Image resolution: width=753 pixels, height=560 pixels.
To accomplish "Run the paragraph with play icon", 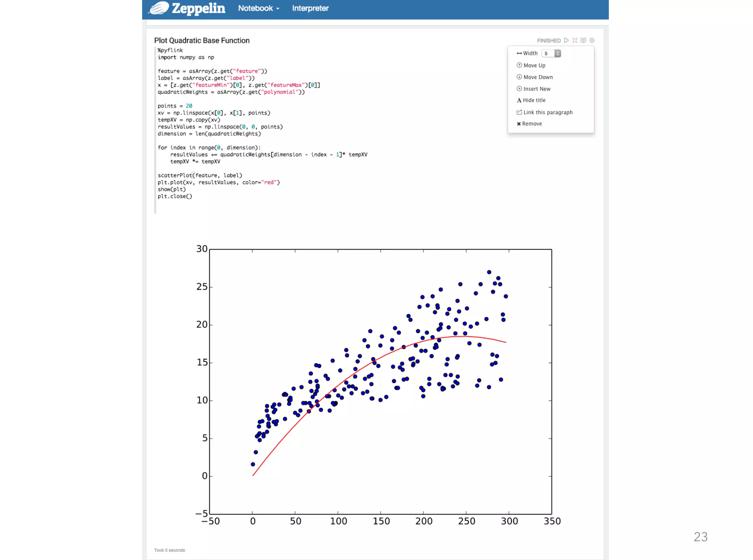I will click(x=566, y=40).
